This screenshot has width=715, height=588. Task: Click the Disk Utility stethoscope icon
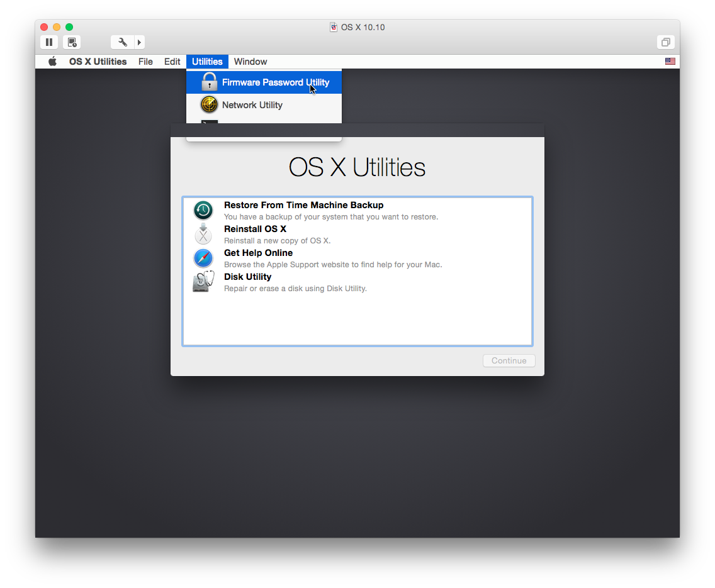click(203, 282)
